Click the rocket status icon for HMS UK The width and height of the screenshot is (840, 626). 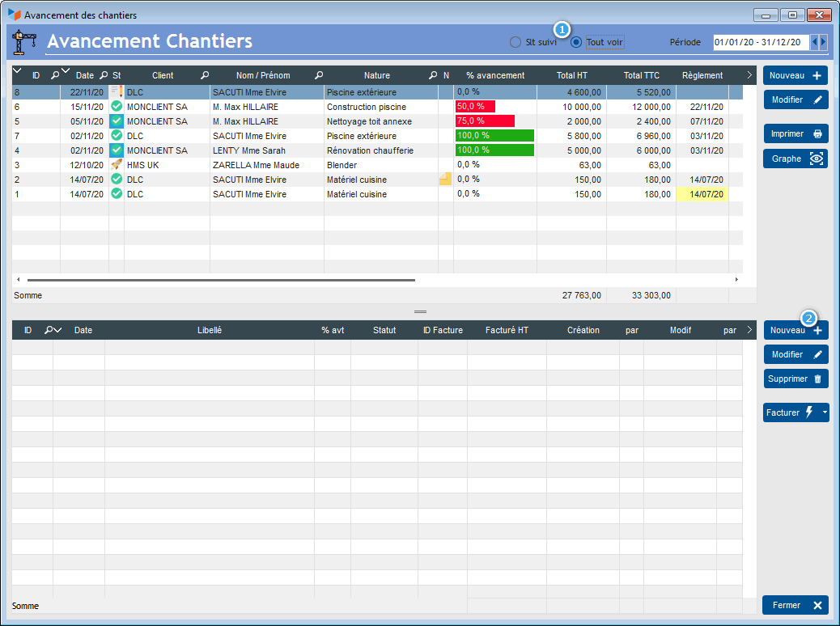click(x=117, y=165)
